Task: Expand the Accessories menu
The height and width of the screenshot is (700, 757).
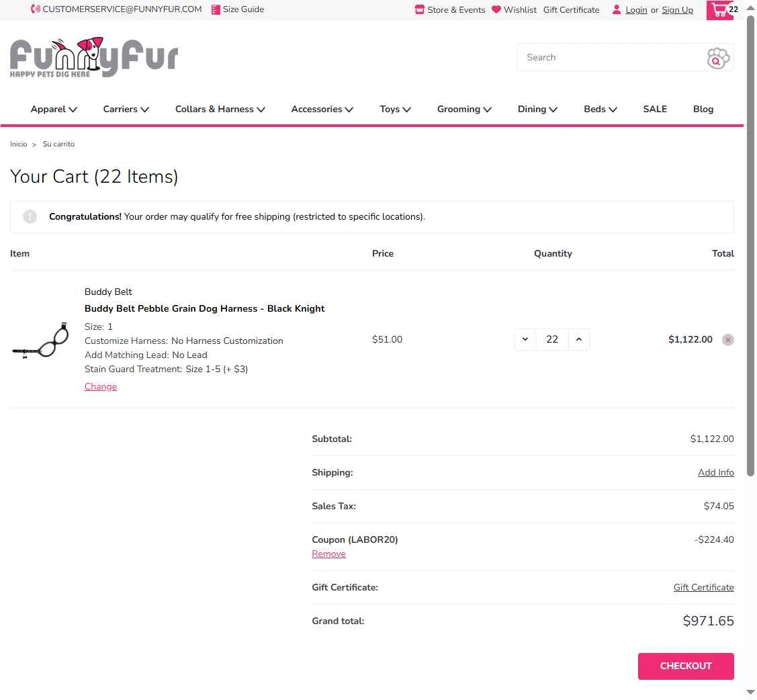Action: (322, 109)
